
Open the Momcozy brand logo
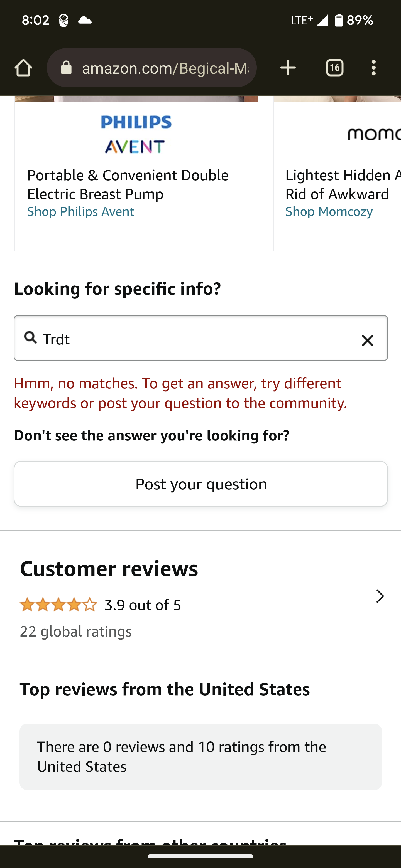click(x=374, y=134)
